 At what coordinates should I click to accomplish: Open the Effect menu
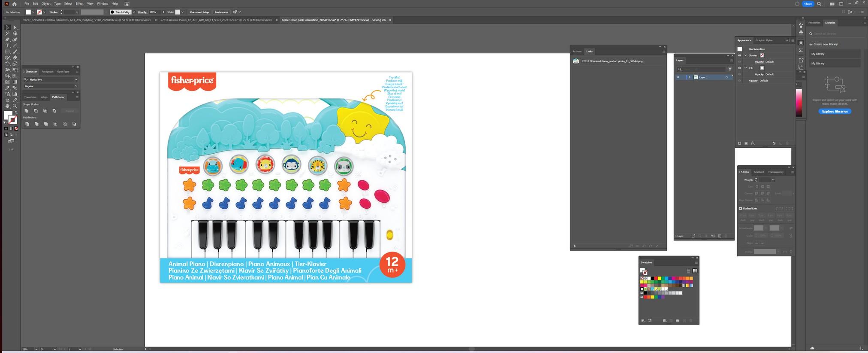pos(79,4)
